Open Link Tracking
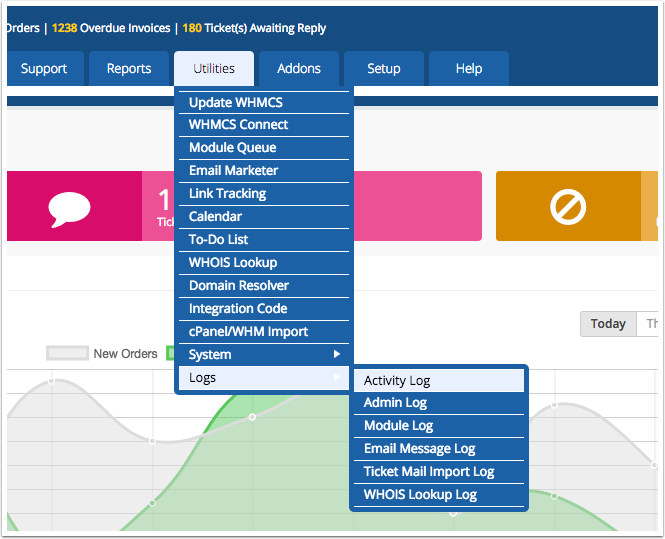 click(x=264, y=193)
